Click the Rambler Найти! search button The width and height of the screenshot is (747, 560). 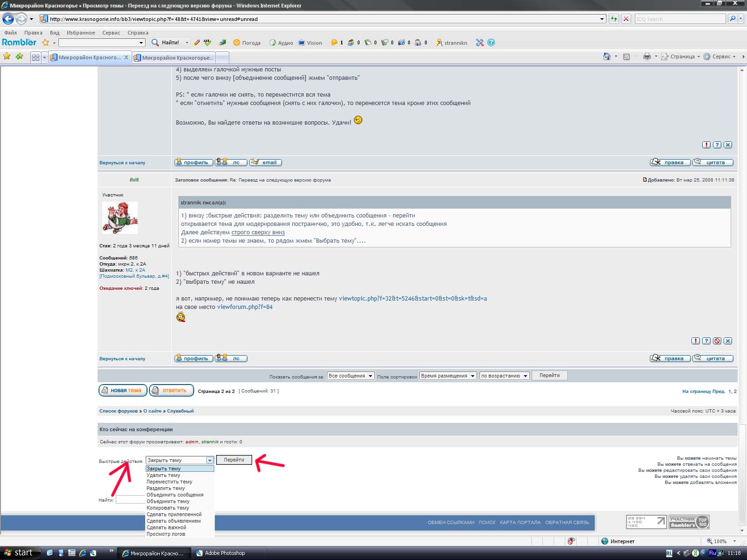165,42
